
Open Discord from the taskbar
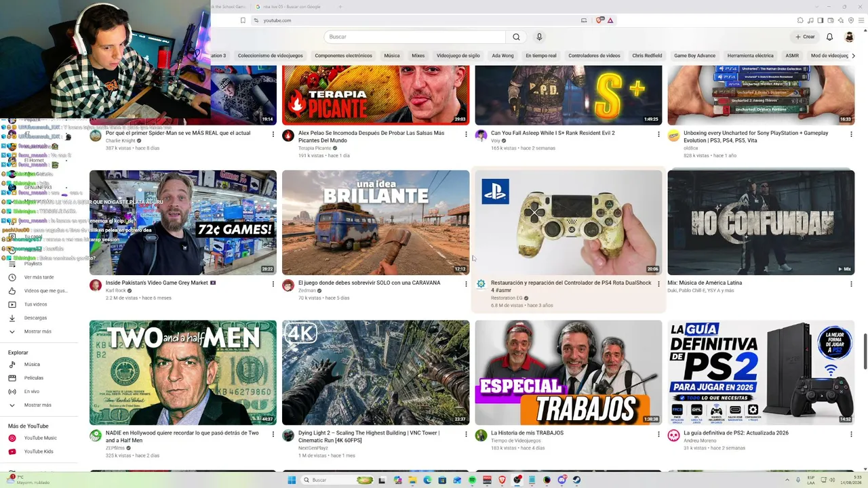(561, 480)
